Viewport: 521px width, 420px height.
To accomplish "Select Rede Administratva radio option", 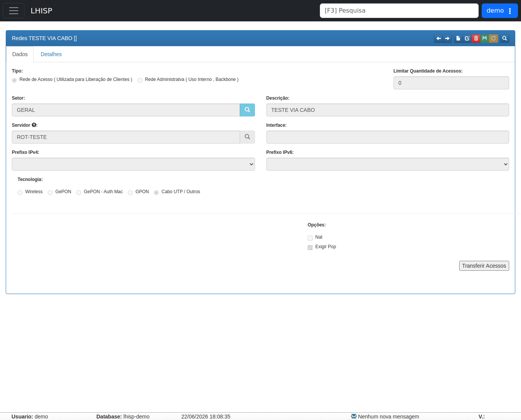I will click(x=140, y=80).
